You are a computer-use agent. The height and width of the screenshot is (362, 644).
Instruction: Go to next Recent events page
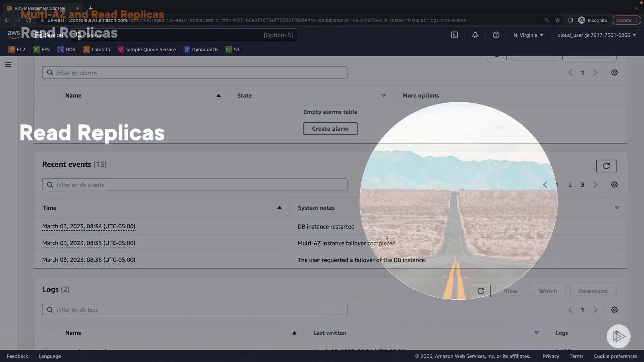click(x=595, y=185)
